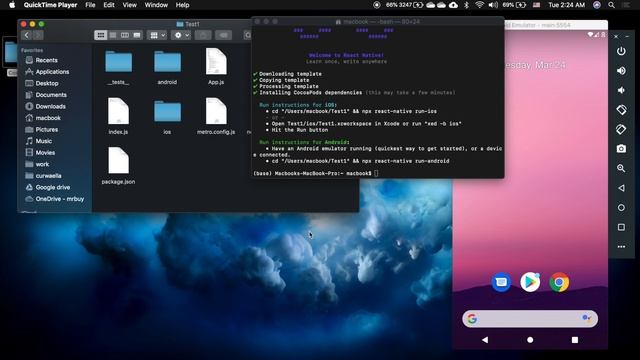640x360 pixels.
Task: Tap Android navigation bar Home button
Action: pos(530,340)
